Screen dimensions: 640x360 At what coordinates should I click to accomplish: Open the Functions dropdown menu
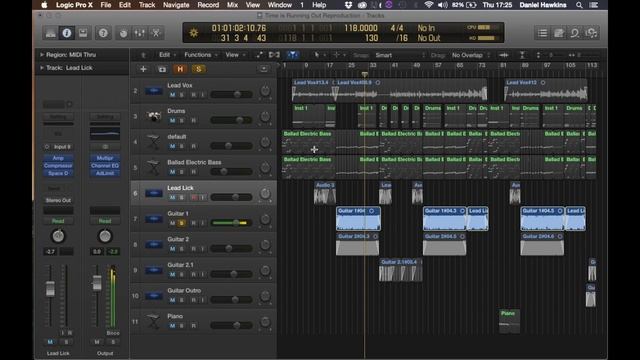201,55
